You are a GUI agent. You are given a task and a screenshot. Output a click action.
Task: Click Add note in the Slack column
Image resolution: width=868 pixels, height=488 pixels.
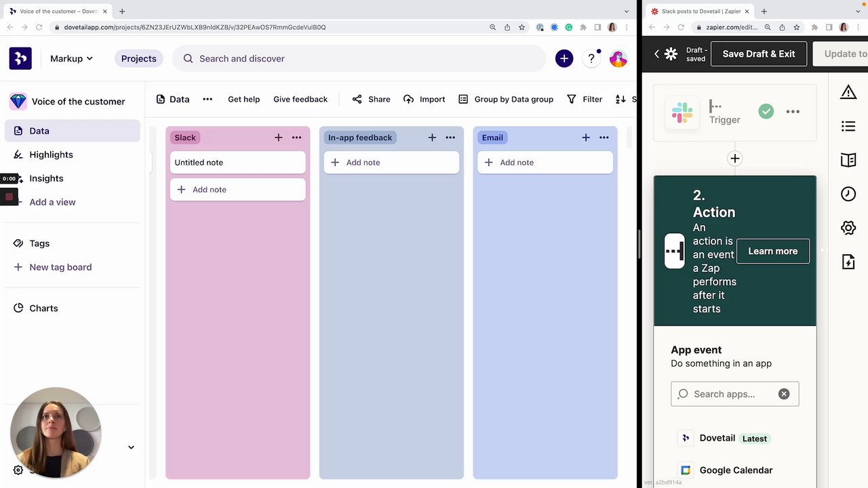click(237, 190)
